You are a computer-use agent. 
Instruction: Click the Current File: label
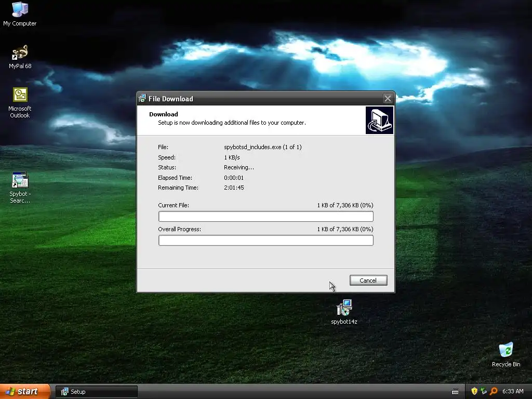pos(174,205)
